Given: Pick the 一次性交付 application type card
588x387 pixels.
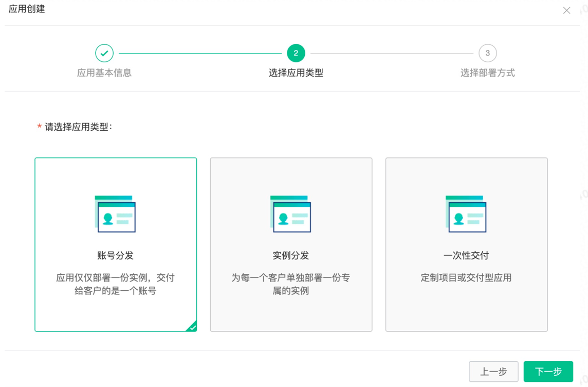Looking at the screenshot, I should tap(467, 244).
